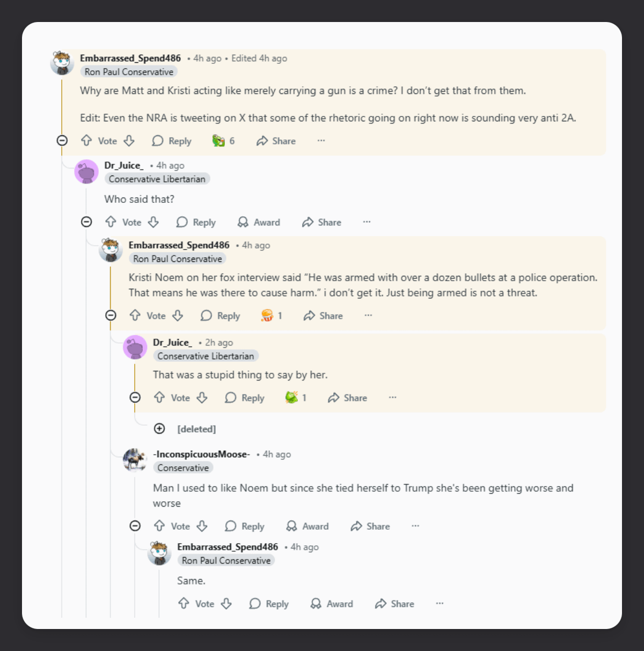Award the "Same." comment
644x651 pixels.
[x=332, y=604]
